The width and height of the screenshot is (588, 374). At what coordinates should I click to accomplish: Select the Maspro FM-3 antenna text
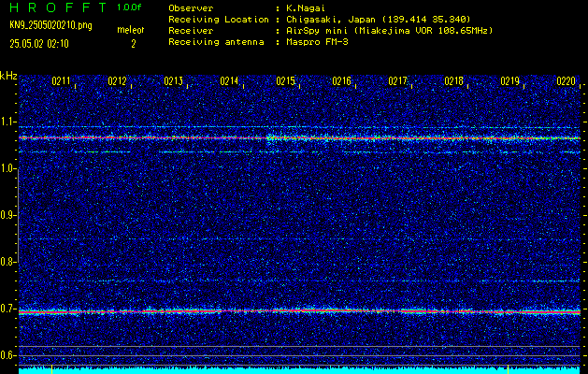(x=317, y=42)
